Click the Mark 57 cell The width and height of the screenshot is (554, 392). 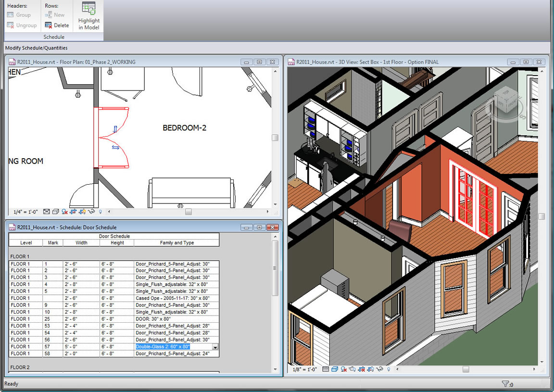pos(53,347)
